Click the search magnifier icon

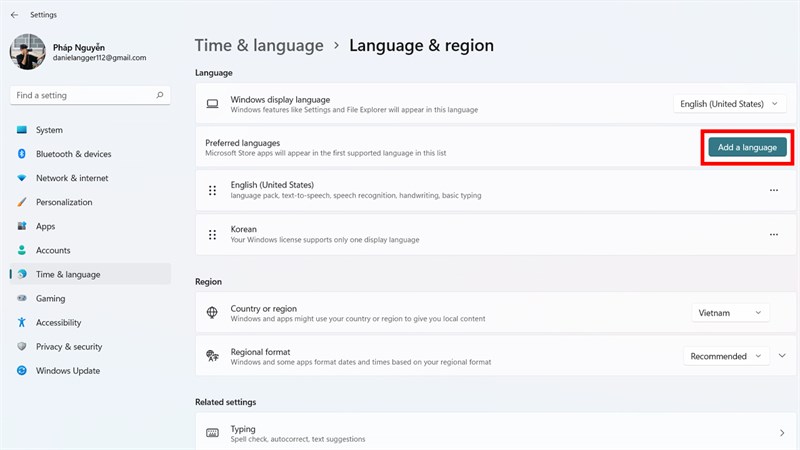point(160,95)
